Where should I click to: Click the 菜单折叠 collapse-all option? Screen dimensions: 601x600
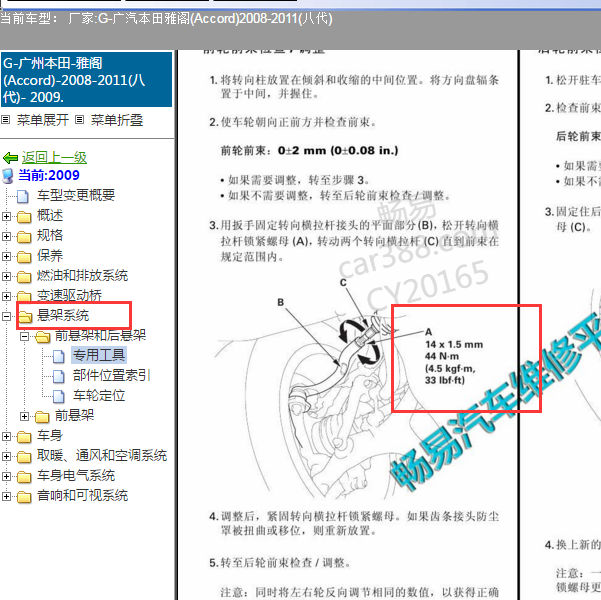coord(117,120)
